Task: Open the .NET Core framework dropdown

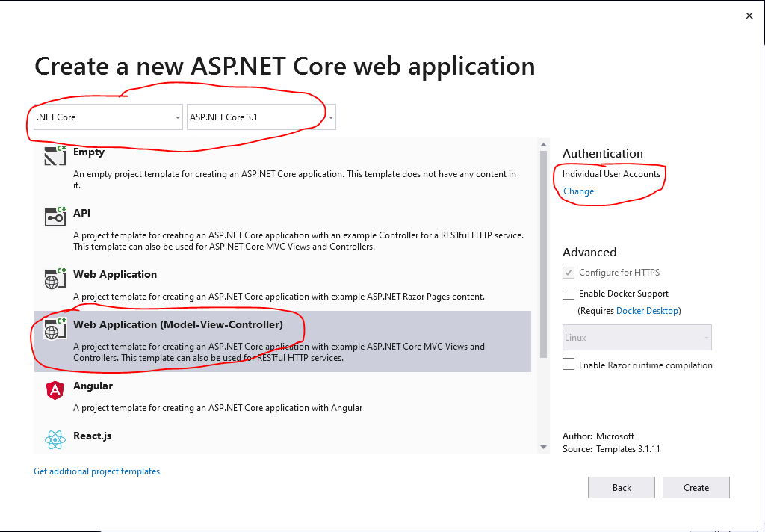Action: [x=108, y=117]
